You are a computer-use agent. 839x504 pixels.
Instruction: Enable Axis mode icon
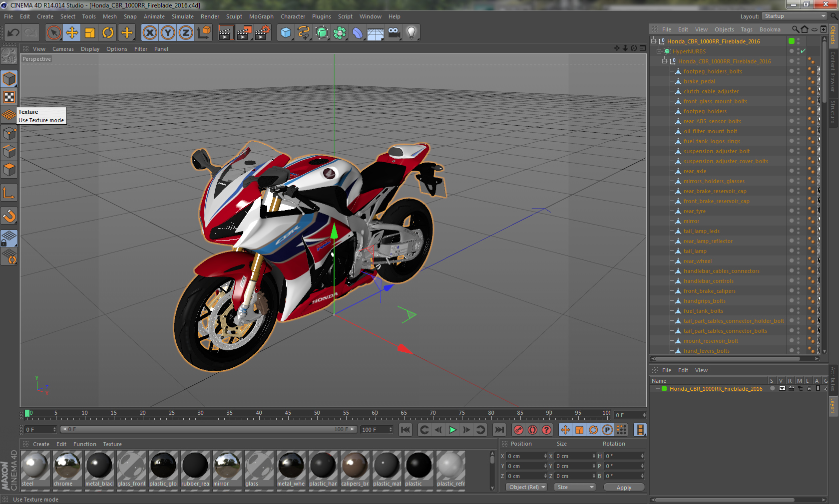coord(9,193)
